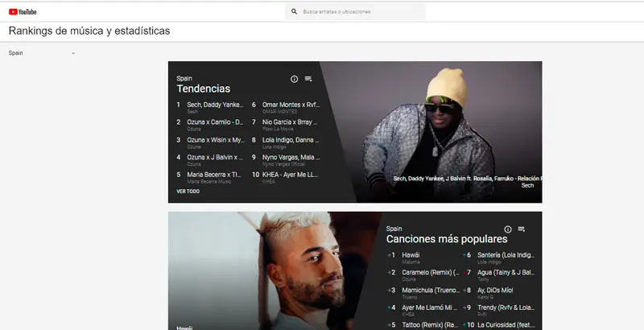
Task: Open song 'Tattoo (Remix)'
Action: [x=430, y=324]
